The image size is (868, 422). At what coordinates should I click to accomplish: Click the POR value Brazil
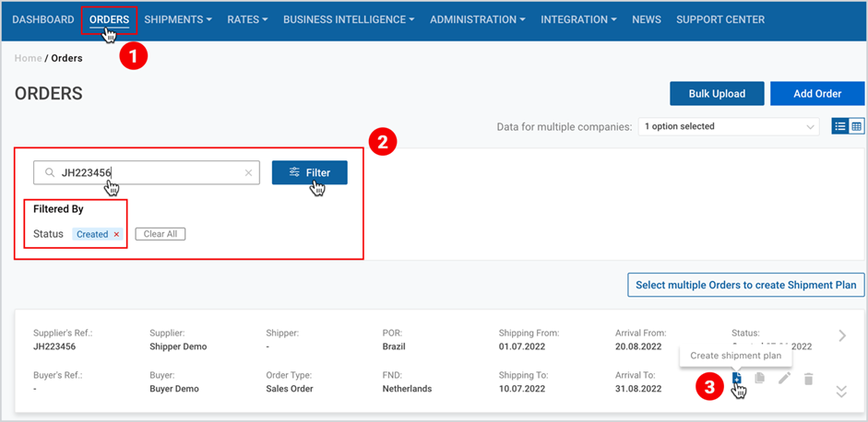pyautogui.click(x=394, y=346)
